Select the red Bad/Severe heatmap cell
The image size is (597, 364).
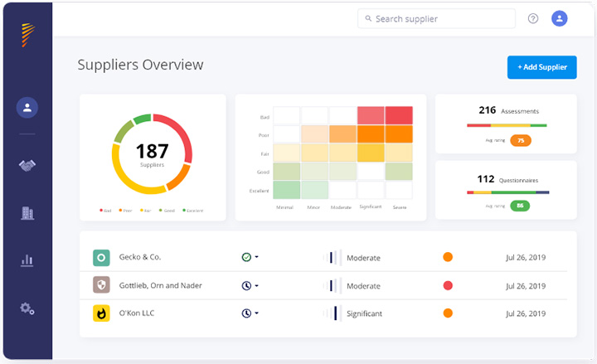click(x=399, y=115)
